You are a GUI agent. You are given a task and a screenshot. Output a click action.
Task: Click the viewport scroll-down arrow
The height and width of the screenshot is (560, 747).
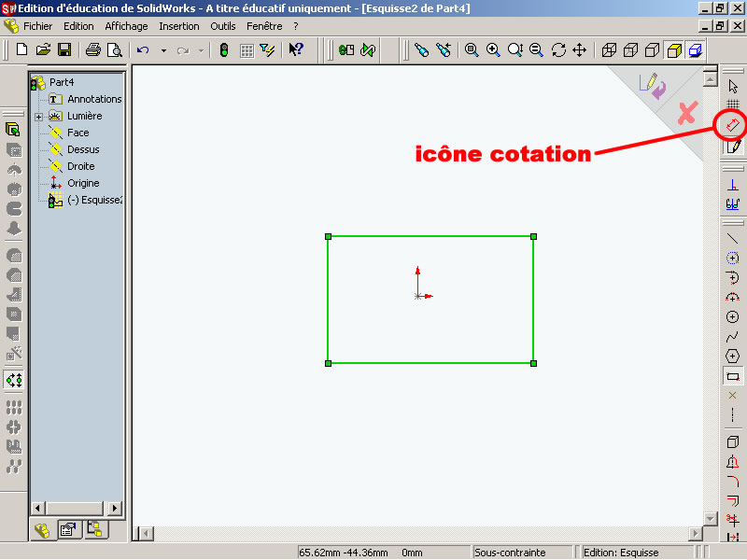coord(711,519)
